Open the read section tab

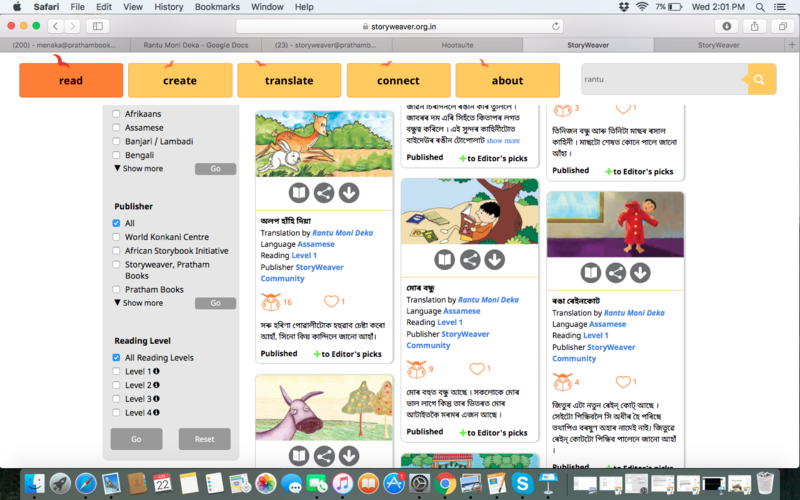tap(71, 80)
